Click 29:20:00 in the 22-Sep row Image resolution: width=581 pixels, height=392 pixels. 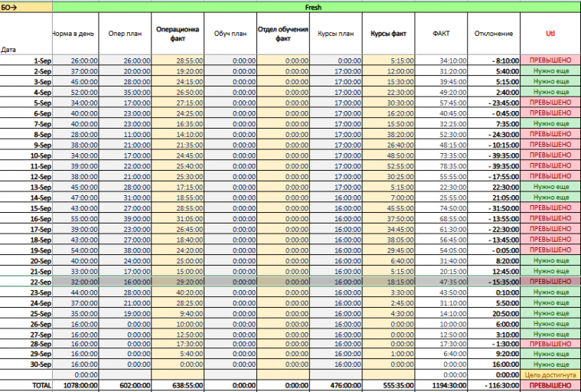pyautogui.click(x=178, y=282)
